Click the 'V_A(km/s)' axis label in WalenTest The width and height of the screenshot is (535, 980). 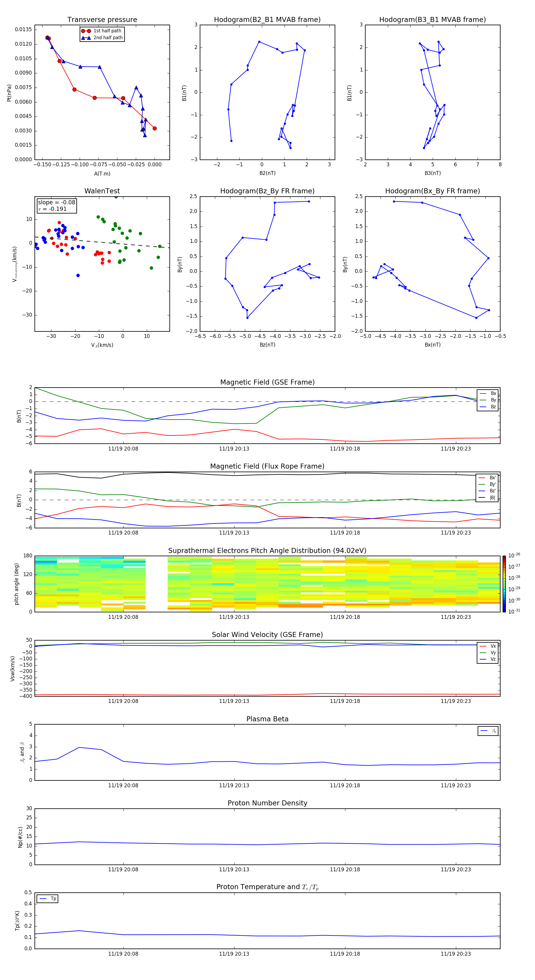tap(102, 345)
